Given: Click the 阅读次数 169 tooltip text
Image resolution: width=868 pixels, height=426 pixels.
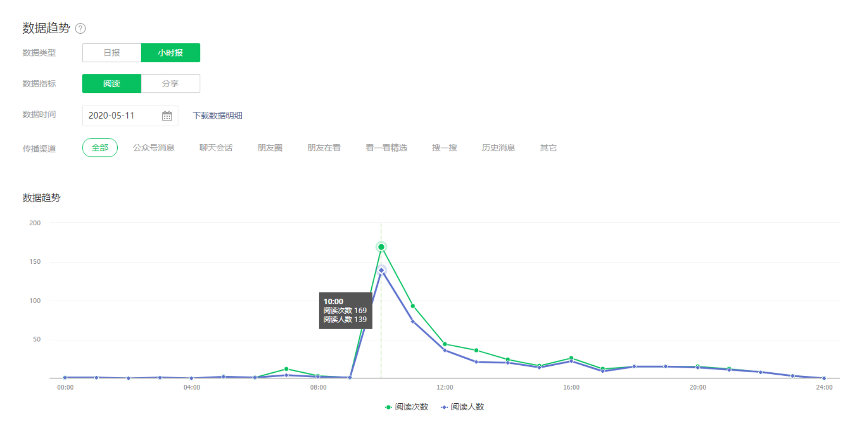Looking at the screenshot, I should tap(345, 310).
